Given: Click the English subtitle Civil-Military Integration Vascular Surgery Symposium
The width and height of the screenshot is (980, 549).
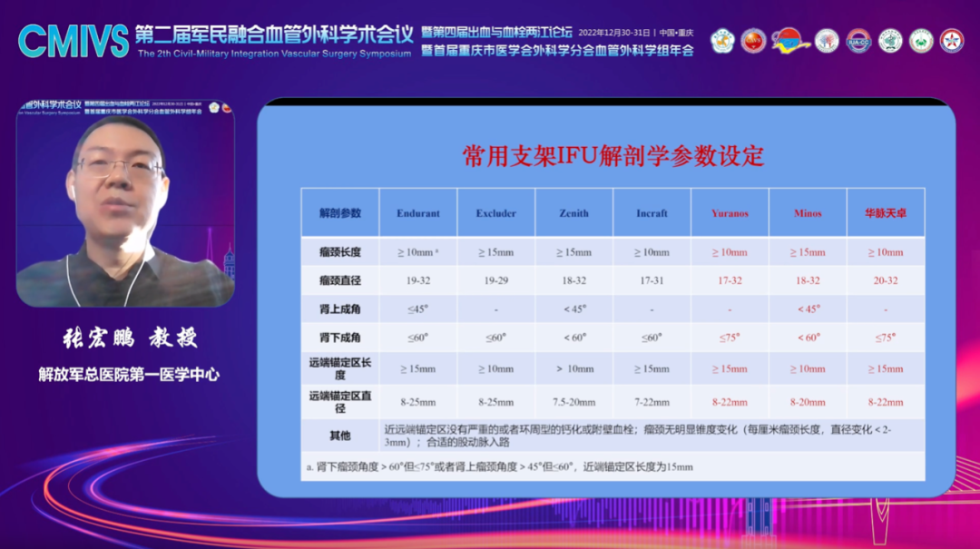Looking at the screenshot, I should pyautogui.click(x=274, y=54).
